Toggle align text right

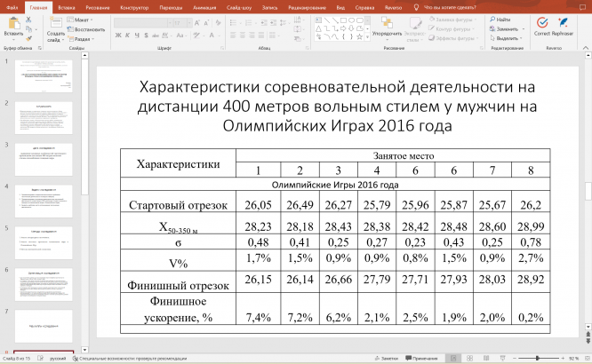[x=252, y=36]
